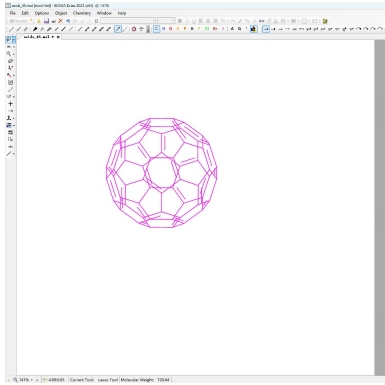
Task: Click the running-figure clean structure icon
Action: pos(10,68)
